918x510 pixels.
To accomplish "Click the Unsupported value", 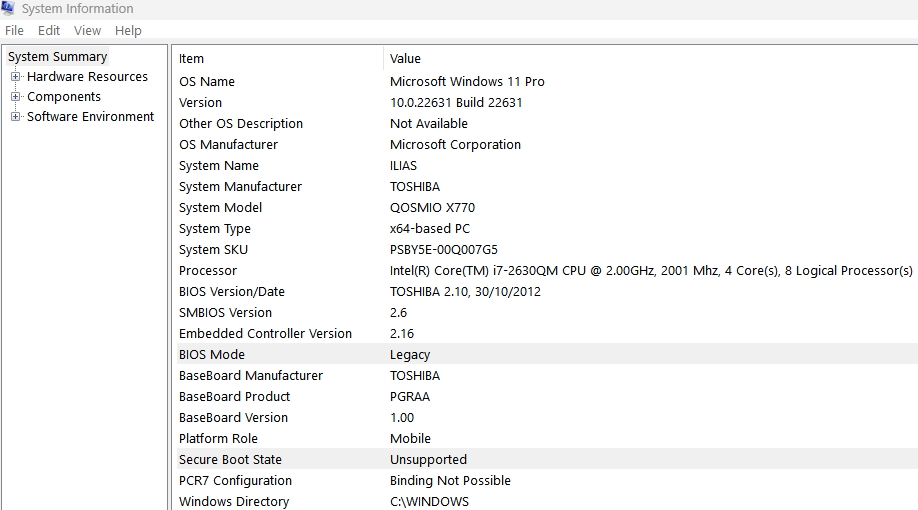I will pyautogui.click(x=429, y=460).
